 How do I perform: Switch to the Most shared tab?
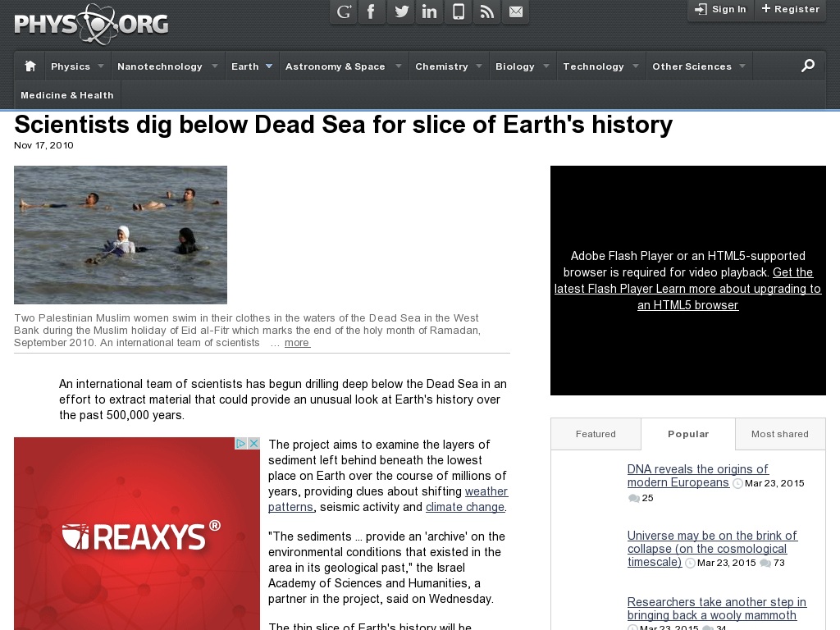780,434
